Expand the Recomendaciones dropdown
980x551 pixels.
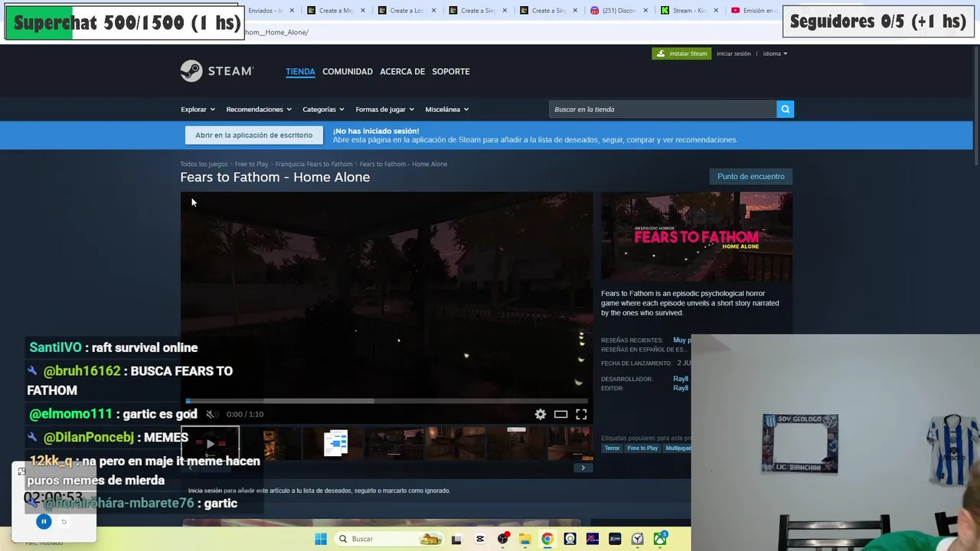259,109
